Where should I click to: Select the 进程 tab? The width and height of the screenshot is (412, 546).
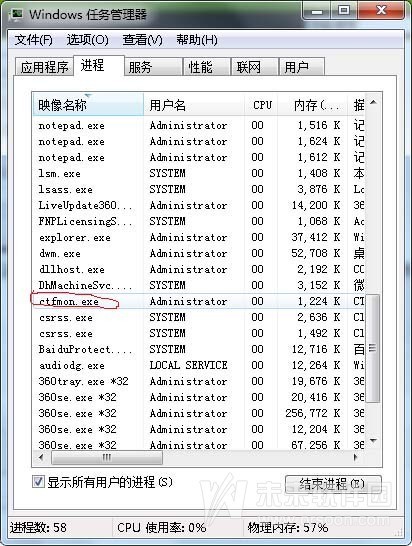(x=99, y=65)
